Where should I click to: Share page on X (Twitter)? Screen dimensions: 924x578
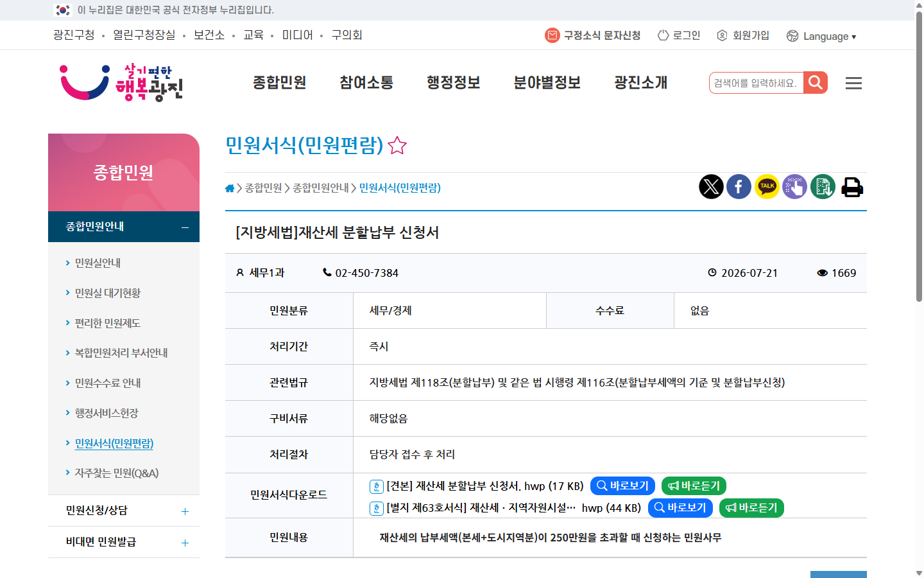[711, 187]
